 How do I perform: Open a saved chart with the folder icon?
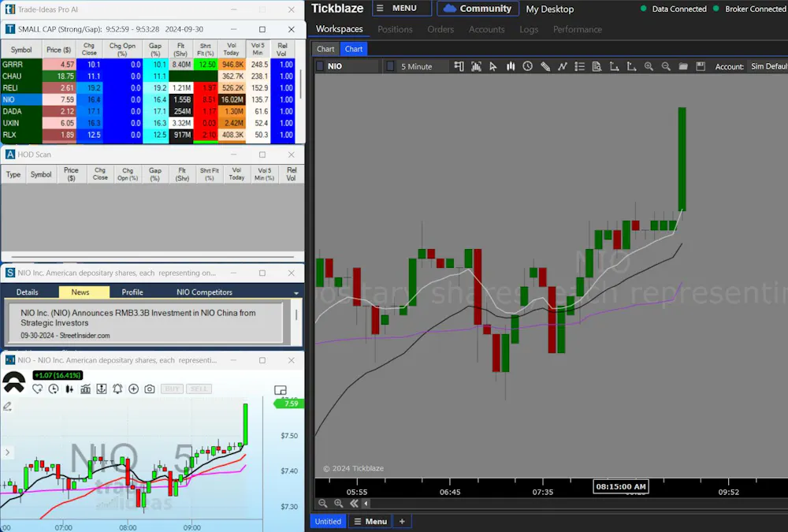pyautogui.click(x=683, y=66)
